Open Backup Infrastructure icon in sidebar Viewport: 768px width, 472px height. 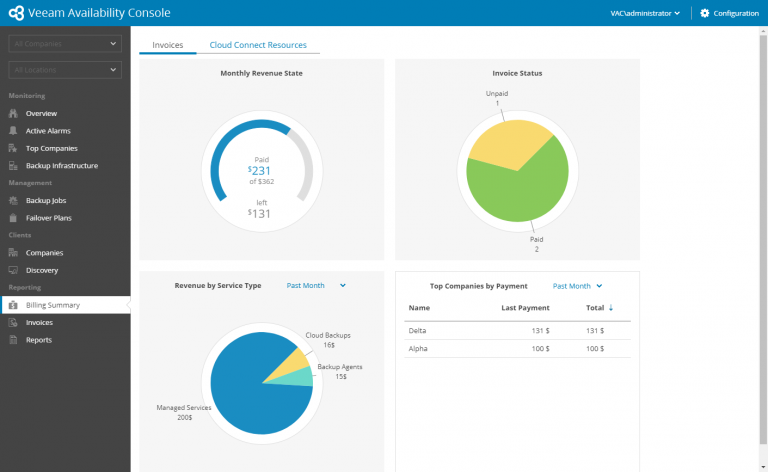point(13,165)
